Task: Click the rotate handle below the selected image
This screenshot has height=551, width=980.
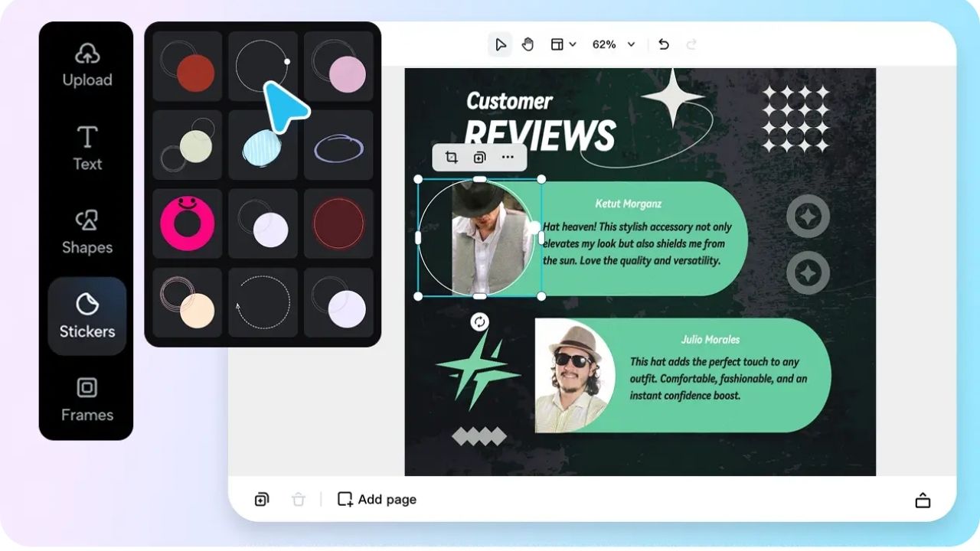Action: (x=479, y=322)
